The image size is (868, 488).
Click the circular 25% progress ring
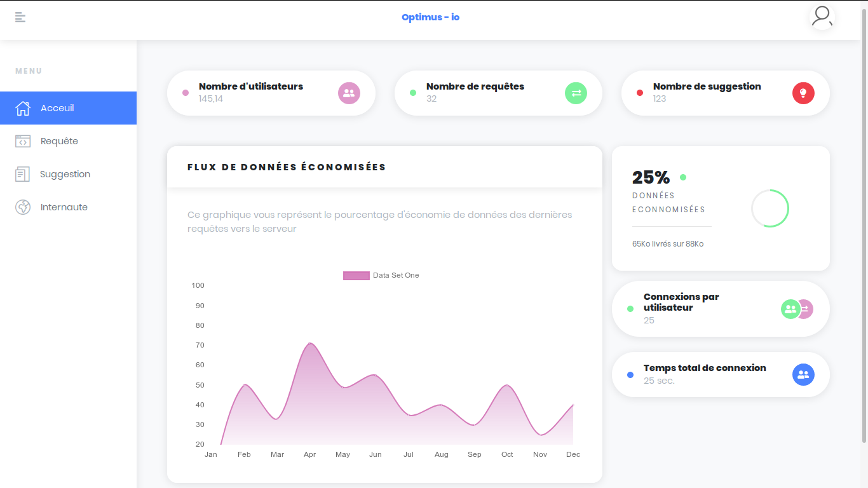click(770, 208)
